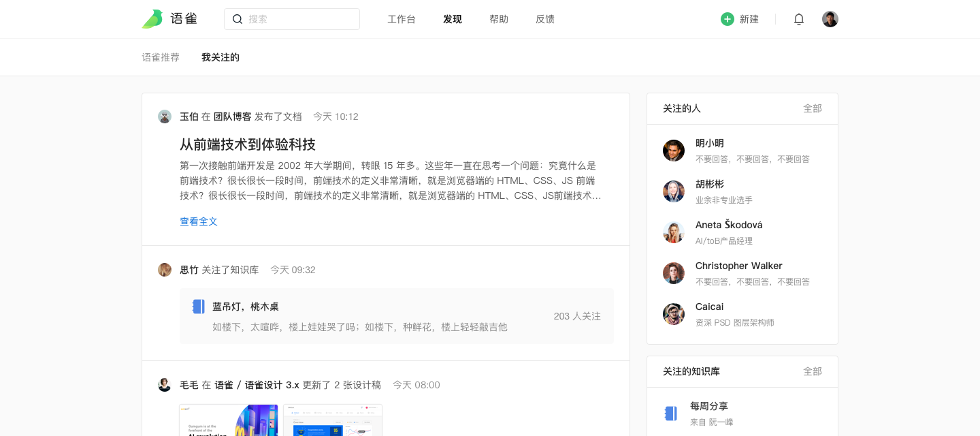Switch to the 语雀推荐 tab
The width and height of the screenshot is (980, 436).
pos(161,57)
